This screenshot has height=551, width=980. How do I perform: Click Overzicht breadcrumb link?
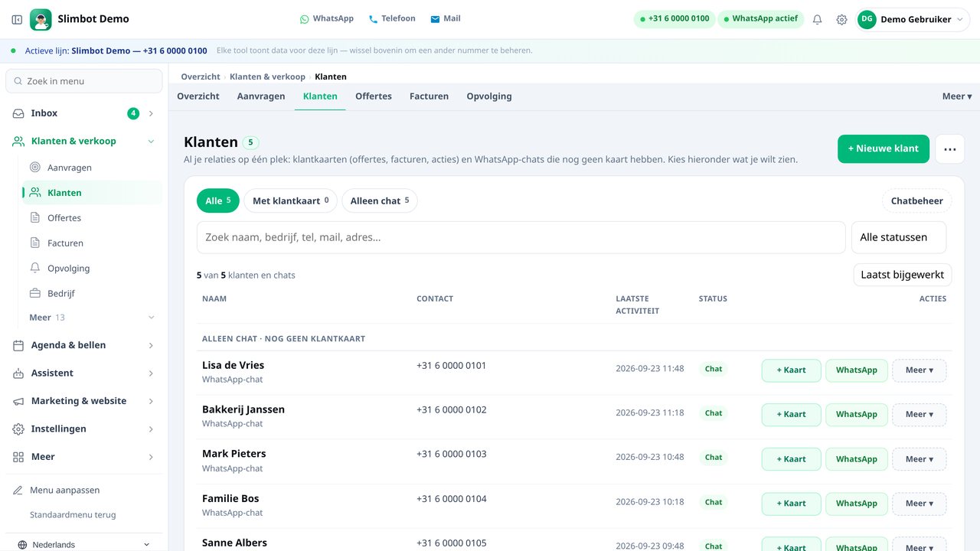click(x=201, y=77)
